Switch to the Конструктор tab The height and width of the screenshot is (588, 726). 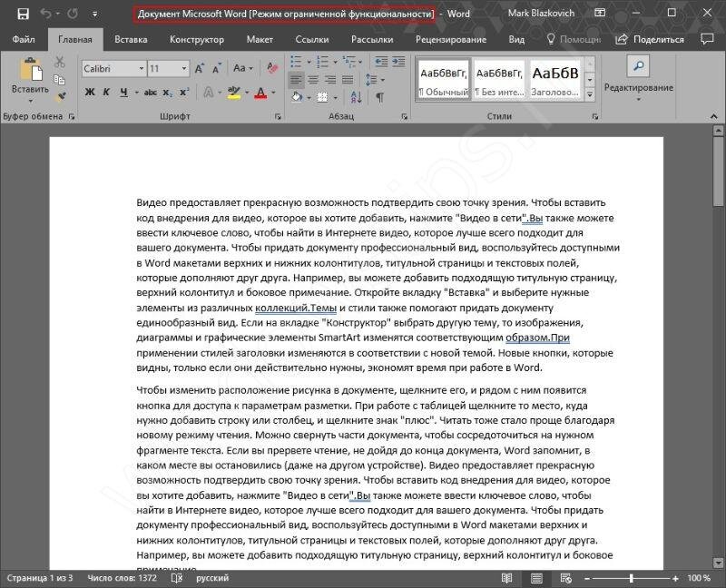197,39
